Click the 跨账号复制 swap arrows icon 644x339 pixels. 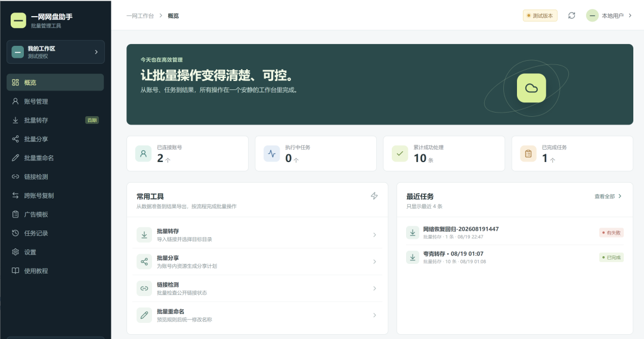(15, 195)
